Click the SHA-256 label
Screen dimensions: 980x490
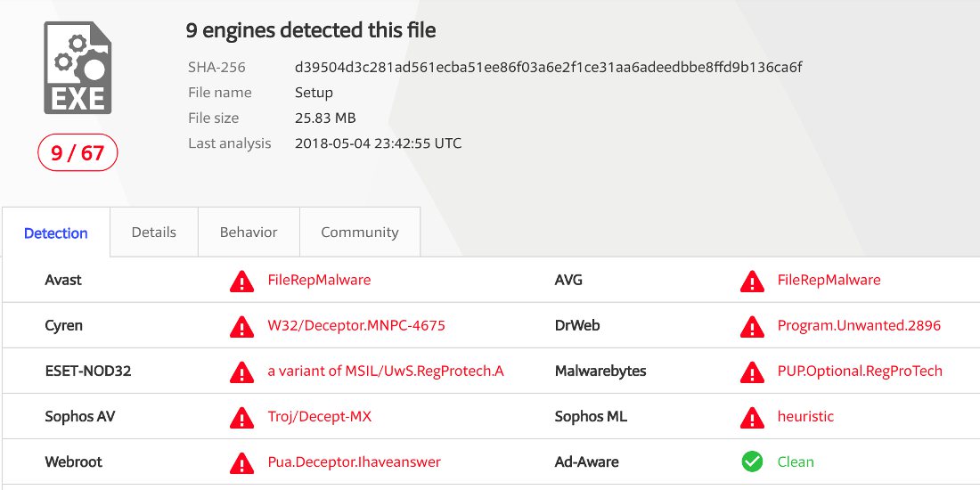click(216, 67)
